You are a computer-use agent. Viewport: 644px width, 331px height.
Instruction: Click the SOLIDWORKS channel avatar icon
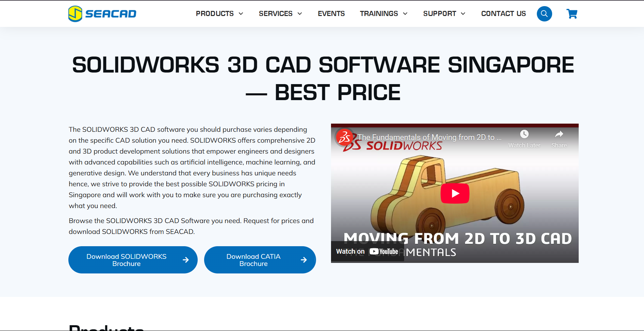click(344, 137)
